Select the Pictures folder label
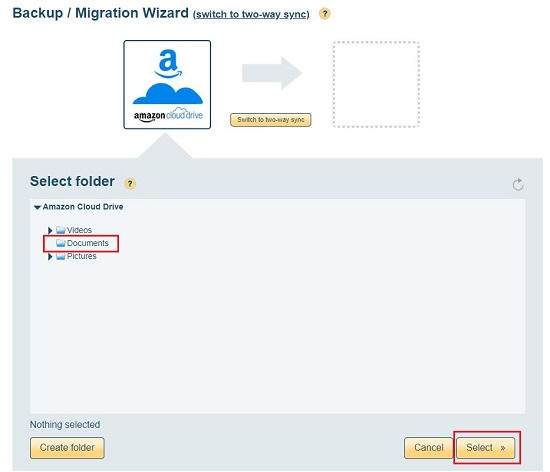Image resolution: width=550 pixels, height=472 pixels. 81,256
